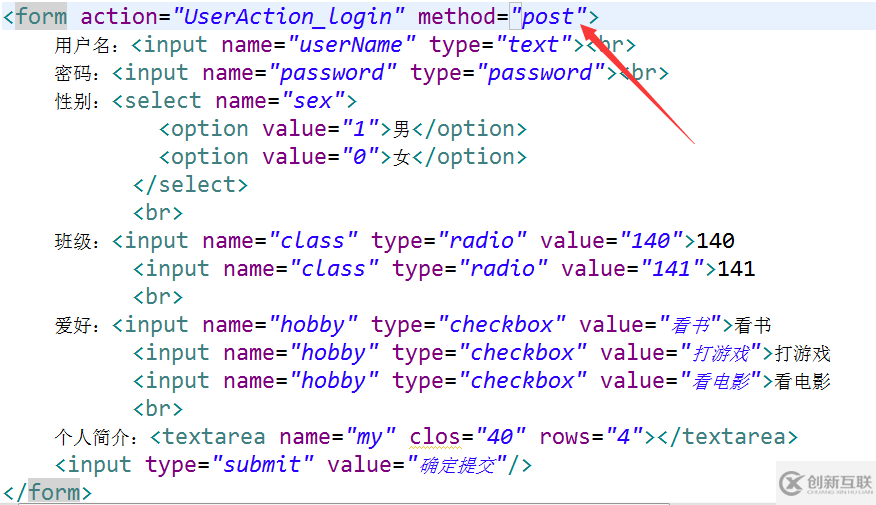Click the option value "1"

(x=360, y=128)
